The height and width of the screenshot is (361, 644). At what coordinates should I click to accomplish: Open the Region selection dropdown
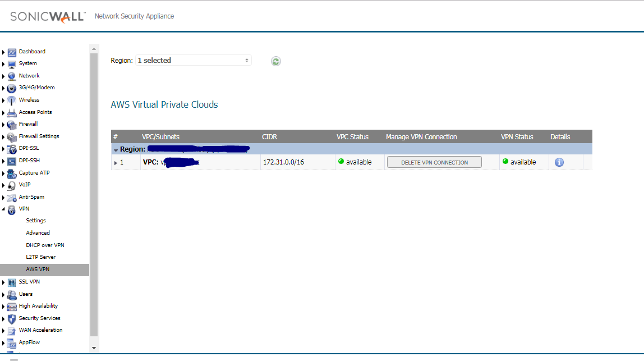coord(194,60)
